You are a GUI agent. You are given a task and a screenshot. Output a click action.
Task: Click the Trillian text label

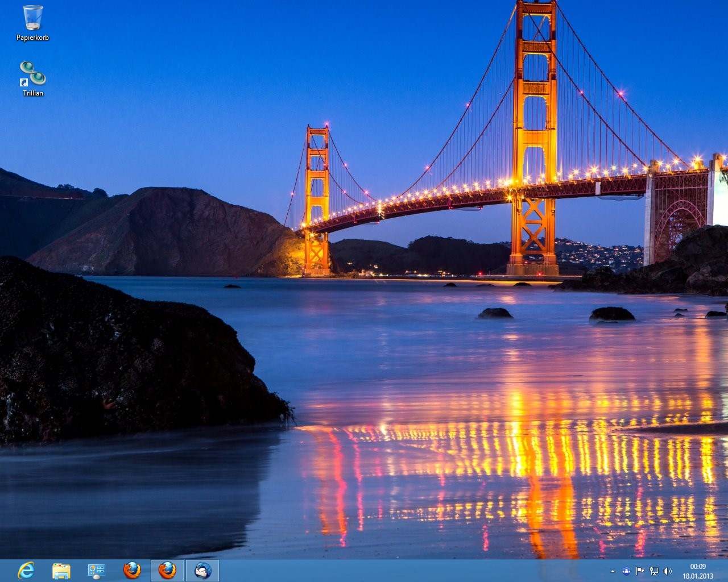pyautogui.click(x=33, y=93)
